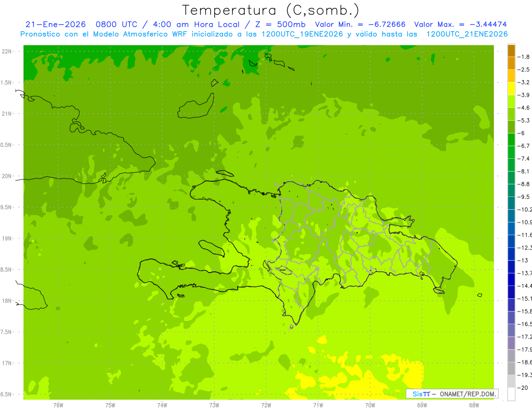
Task: Click the 17N latitude label
Action: click(x=8, y=363)
